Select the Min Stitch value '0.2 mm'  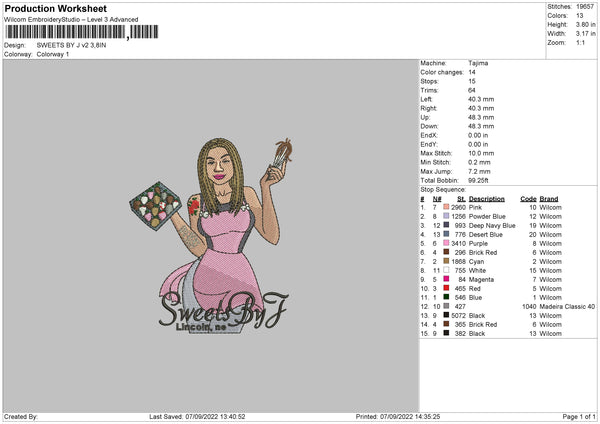479,162
